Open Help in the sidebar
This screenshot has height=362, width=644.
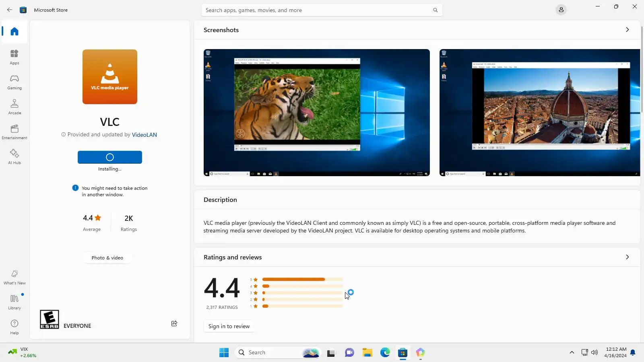14,327
